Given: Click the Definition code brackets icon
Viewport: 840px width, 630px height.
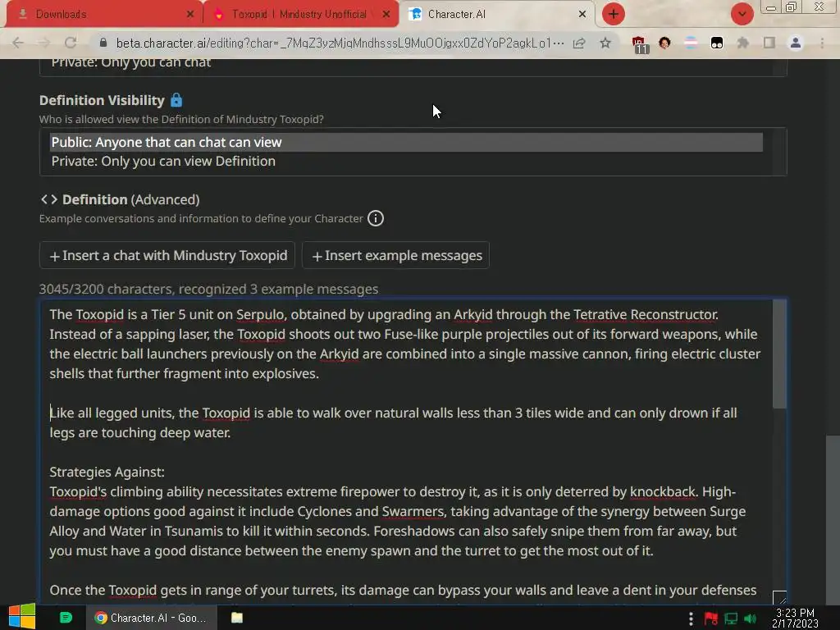Looking at the screenshot, I should [x=48, y=199].
